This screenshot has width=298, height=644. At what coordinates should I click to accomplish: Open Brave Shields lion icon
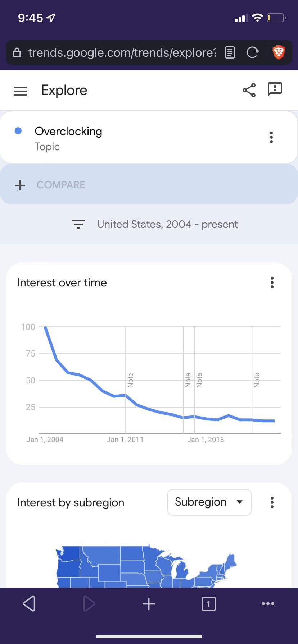pos(279,53)
